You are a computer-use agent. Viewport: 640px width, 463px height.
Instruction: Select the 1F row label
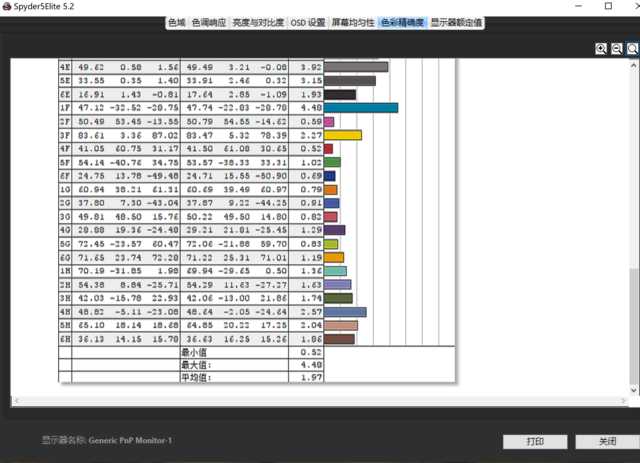click(65, 108)
